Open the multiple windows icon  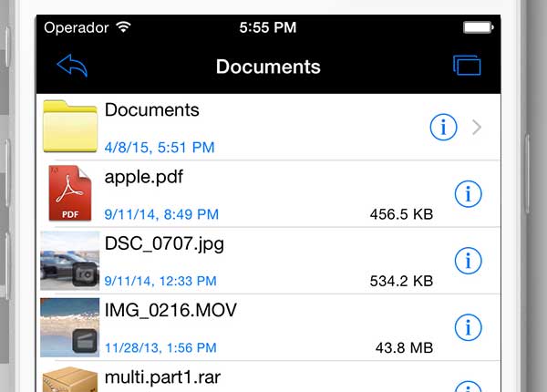tap(467, 66)
